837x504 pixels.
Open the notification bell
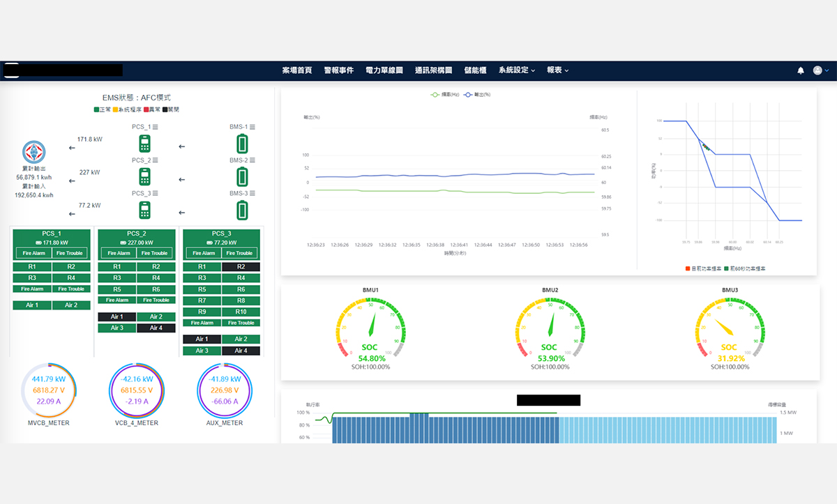(801, 70)
